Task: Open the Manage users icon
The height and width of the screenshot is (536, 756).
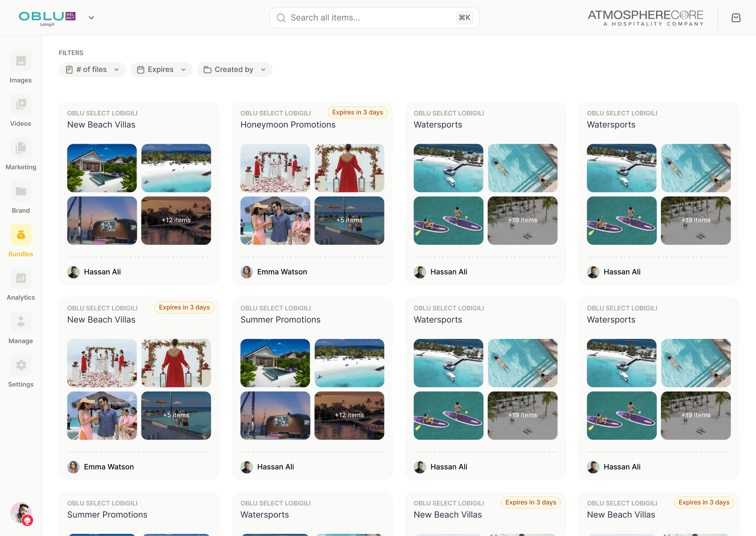Action: [x=21, y=322]
